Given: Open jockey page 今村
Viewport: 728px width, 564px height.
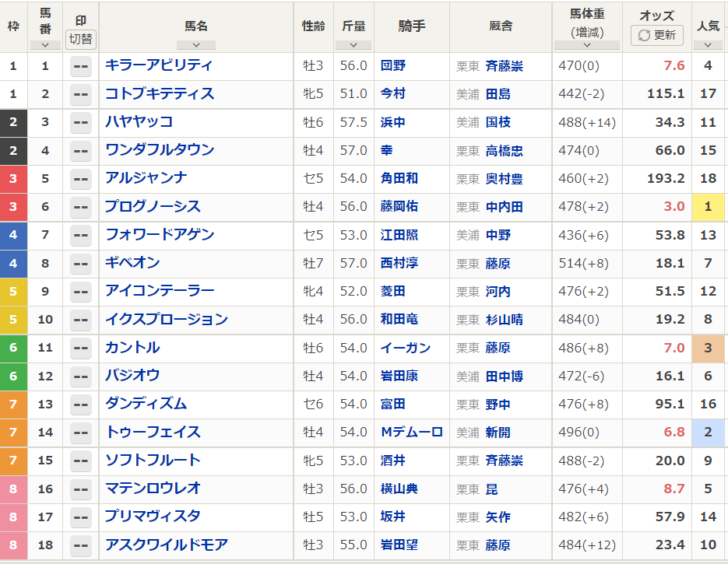Looking at the screenshot, I should coord(392,93).
